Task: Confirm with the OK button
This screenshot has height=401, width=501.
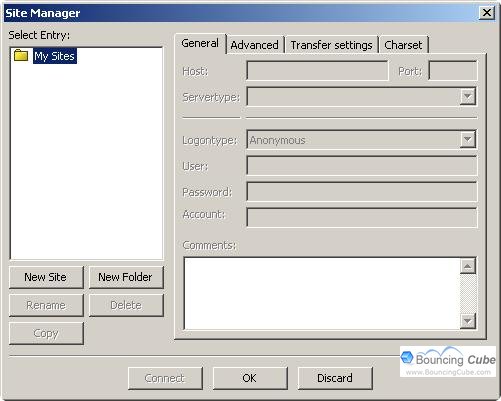Action: [250, 378]
